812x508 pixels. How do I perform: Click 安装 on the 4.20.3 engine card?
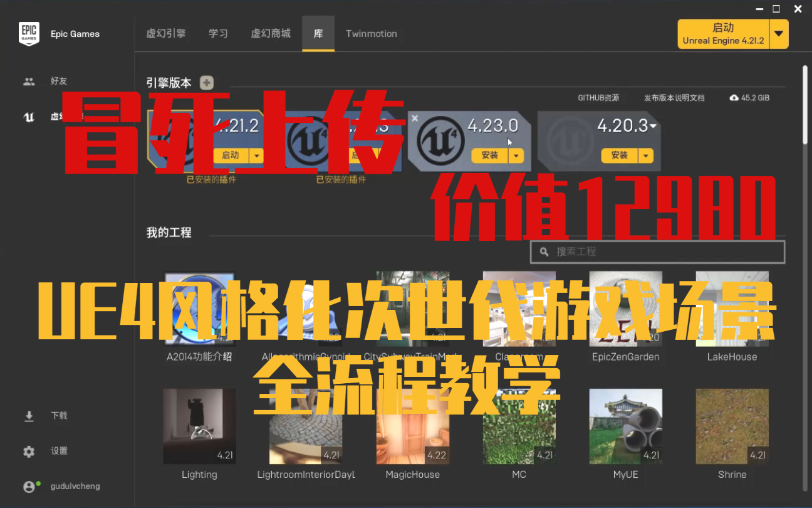pyautogui.click(x=619, y=156)
